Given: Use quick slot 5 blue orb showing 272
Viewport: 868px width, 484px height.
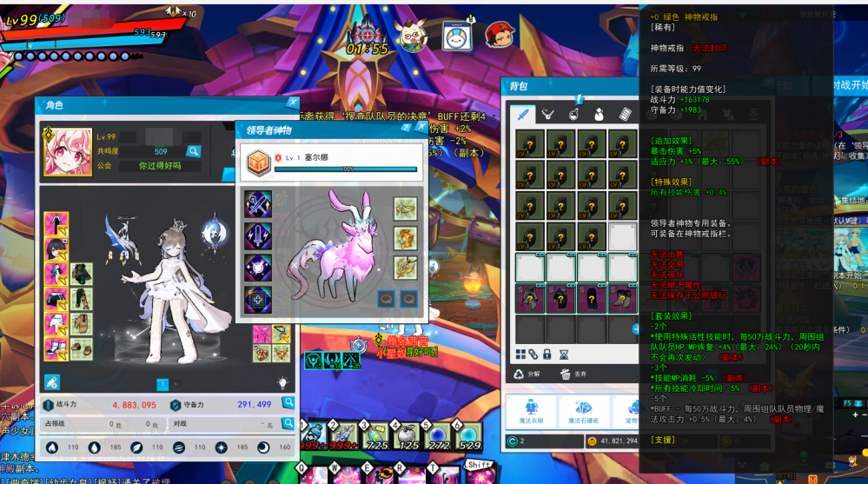Looking at the screenshot, I should [439, 435].
